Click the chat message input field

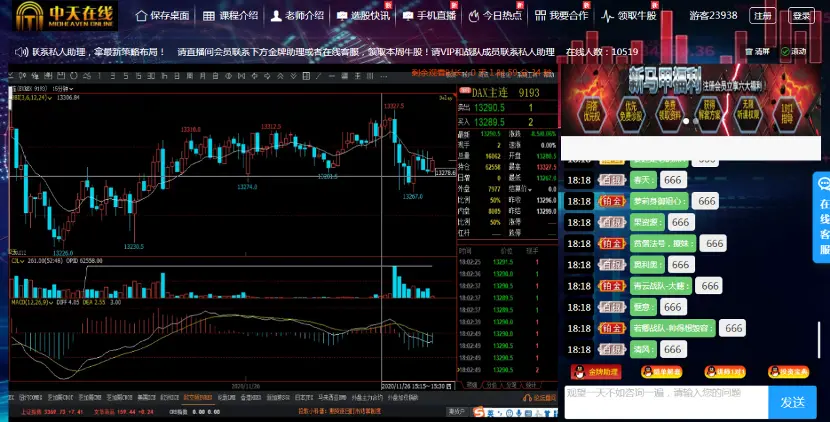coord(665,401)
